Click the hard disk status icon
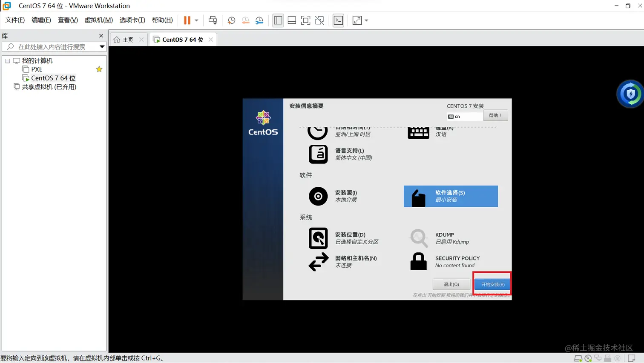Screen dimensions: 644x363 (578, 358)
